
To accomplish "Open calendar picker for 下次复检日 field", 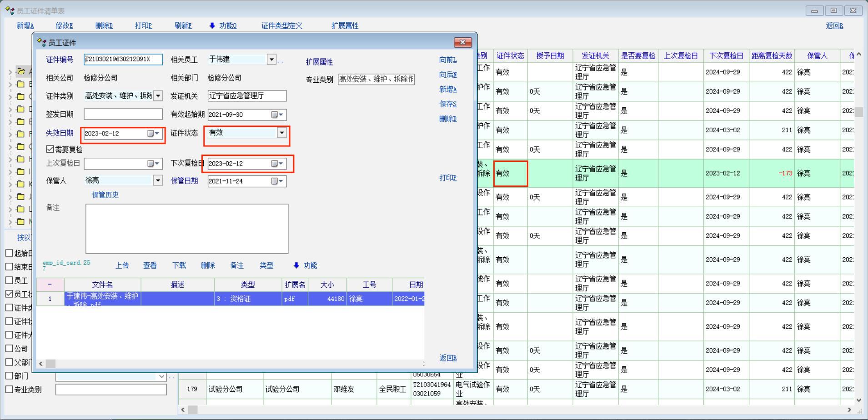I will click(277, 164).
